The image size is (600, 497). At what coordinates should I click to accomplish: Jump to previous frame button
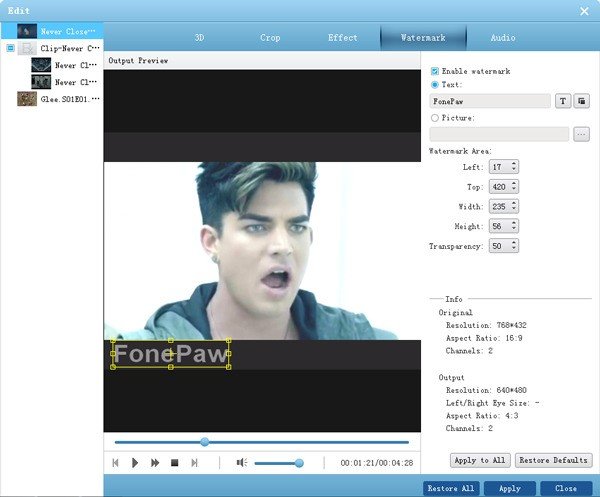116,463
